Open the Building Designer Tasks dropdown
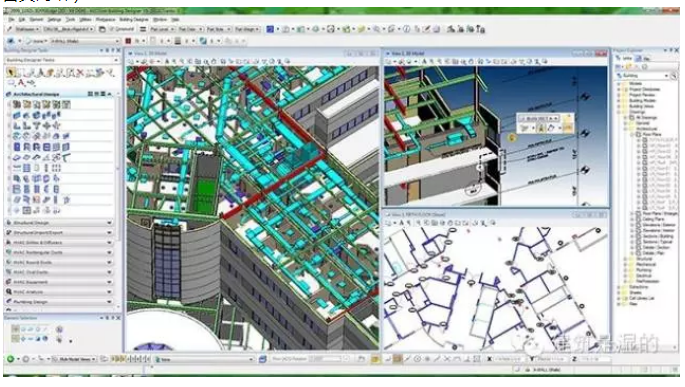The width and height of the screenshot is (685, 387). (62, 60)
